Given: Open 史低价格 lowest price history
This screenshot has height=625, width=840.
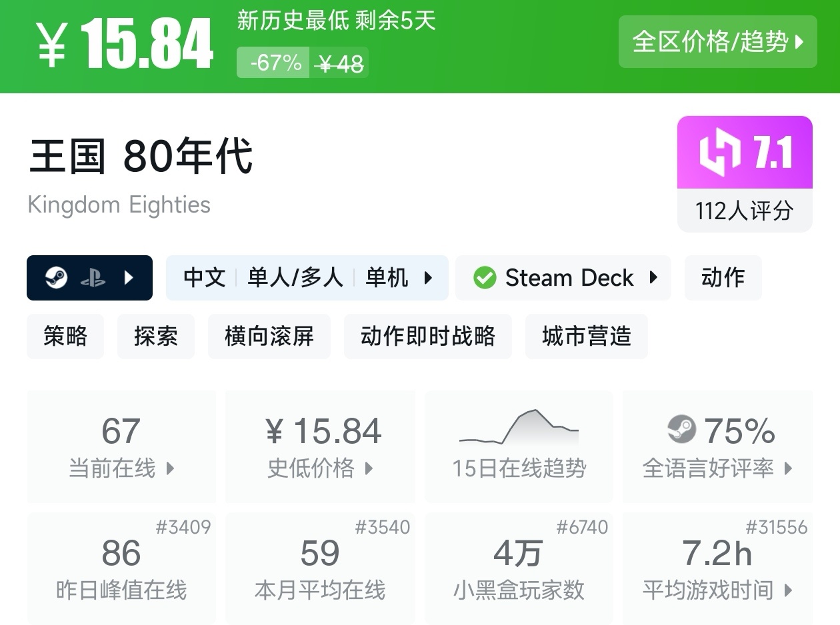Looking at the screenshot, I should tap(320, 446).
